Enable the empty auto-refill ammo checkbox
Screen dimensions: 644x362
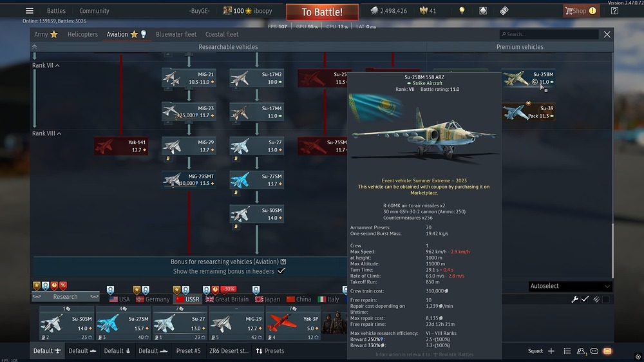click(606, 300)
